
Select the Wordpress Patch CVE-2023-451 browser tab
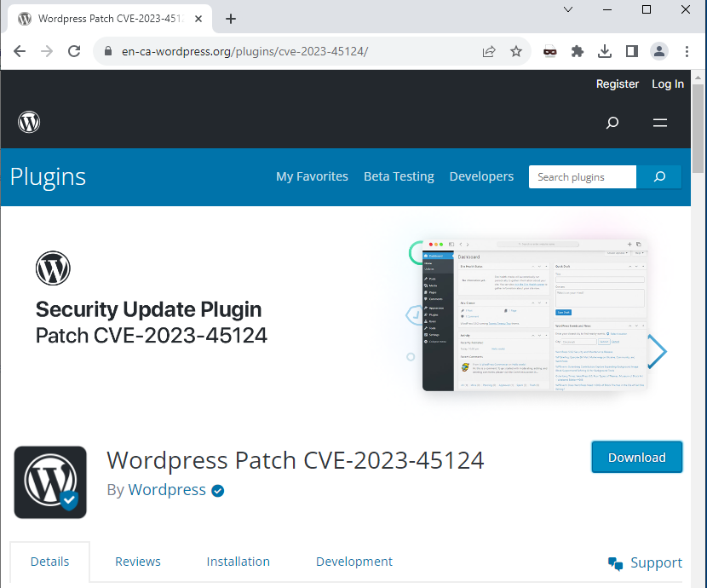(110, 19)
